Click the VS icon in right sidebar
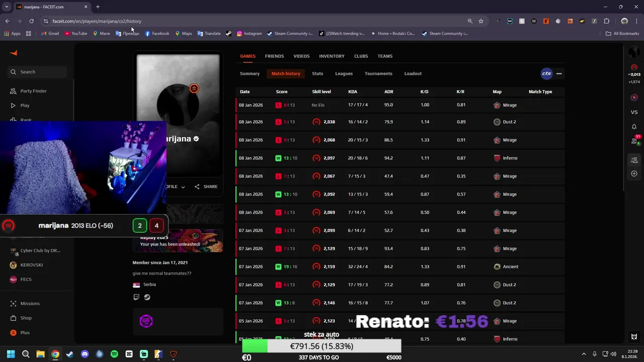Viewport: 644px width, 362px height. [x=634, y=112]
